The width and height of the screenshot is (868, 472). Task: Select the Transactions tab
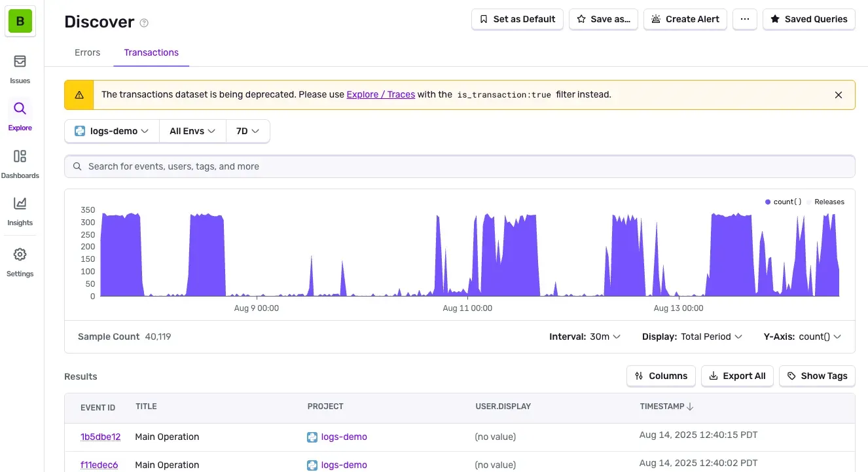(x=151, y=52)
